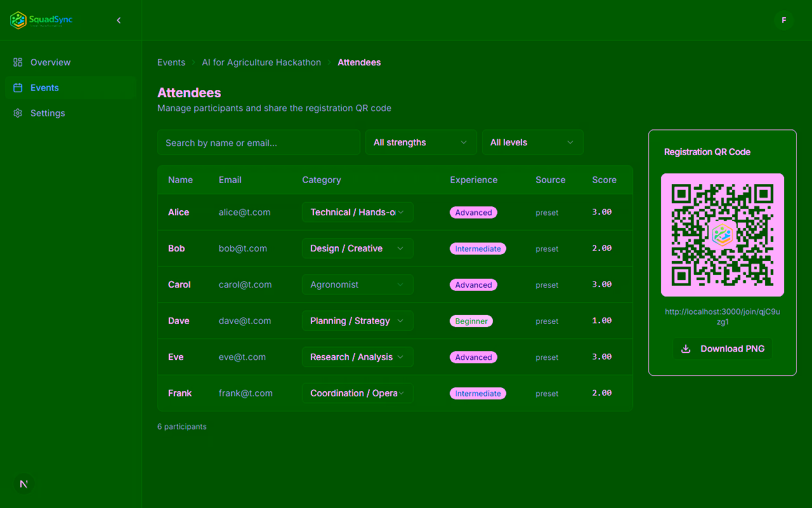Click the email carol@t.com

[246, 284]
